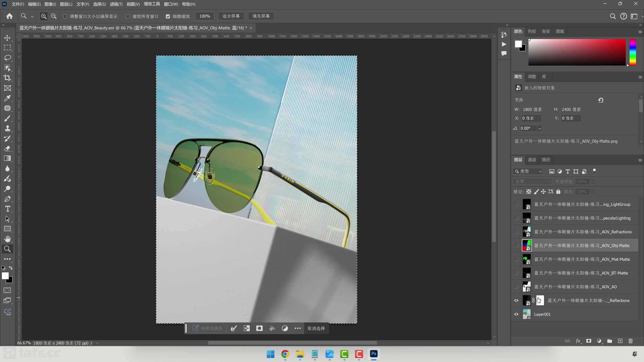The height and width of the screenshot is (362, 644).
Task: Click the hue spectrum slider
Action: 633,52
